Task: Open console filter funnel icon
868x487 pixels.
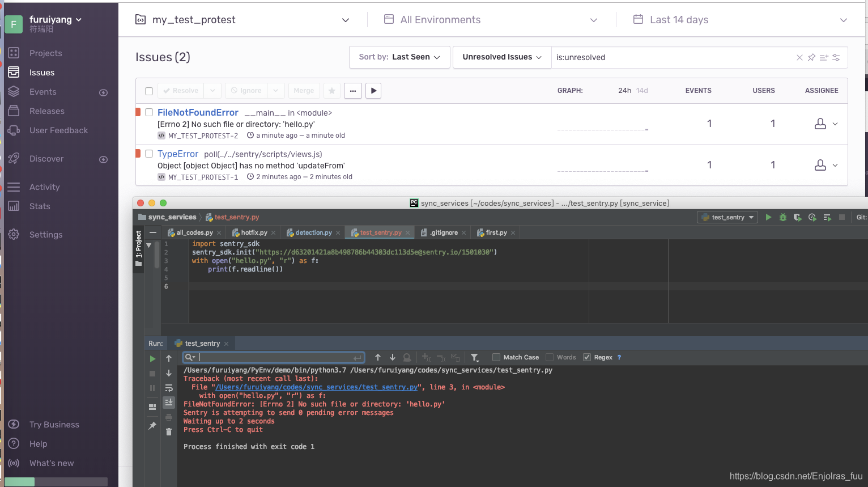Action: click(x=475, y=357)
